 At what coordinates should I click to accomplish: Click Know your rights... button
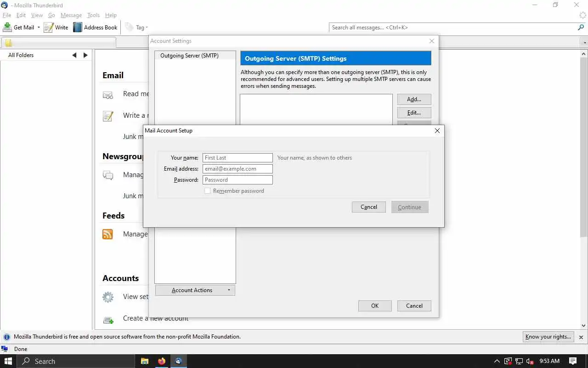click(x=548, y=337)
